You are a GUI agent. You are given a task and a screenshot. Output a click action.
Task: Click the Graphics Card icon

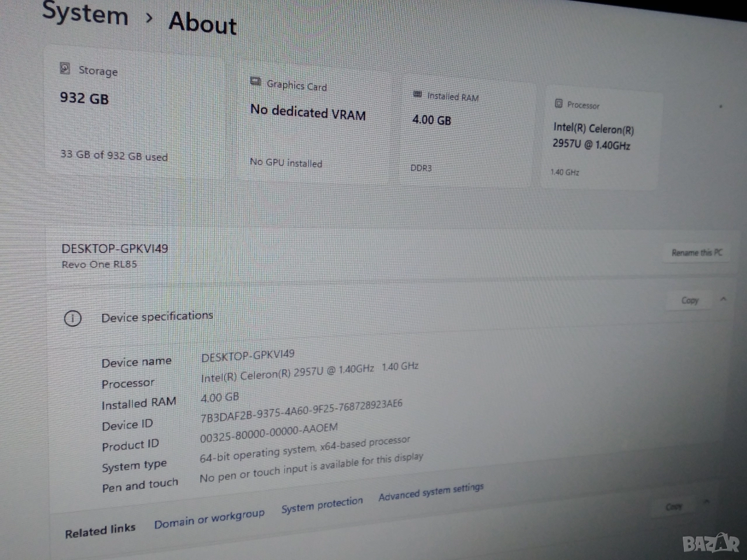pos(256,82)
